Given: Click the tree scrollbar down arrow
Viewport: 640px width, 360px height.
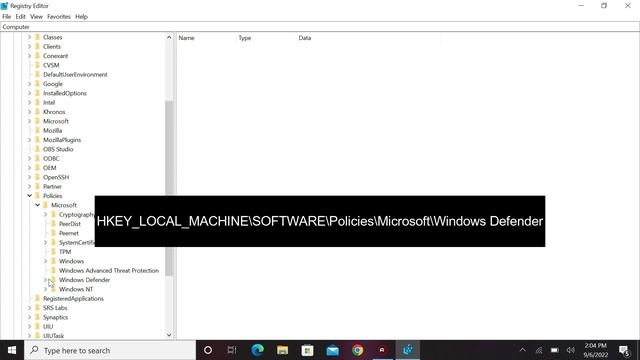Looking at the screenshot, I should coord(169,335).
